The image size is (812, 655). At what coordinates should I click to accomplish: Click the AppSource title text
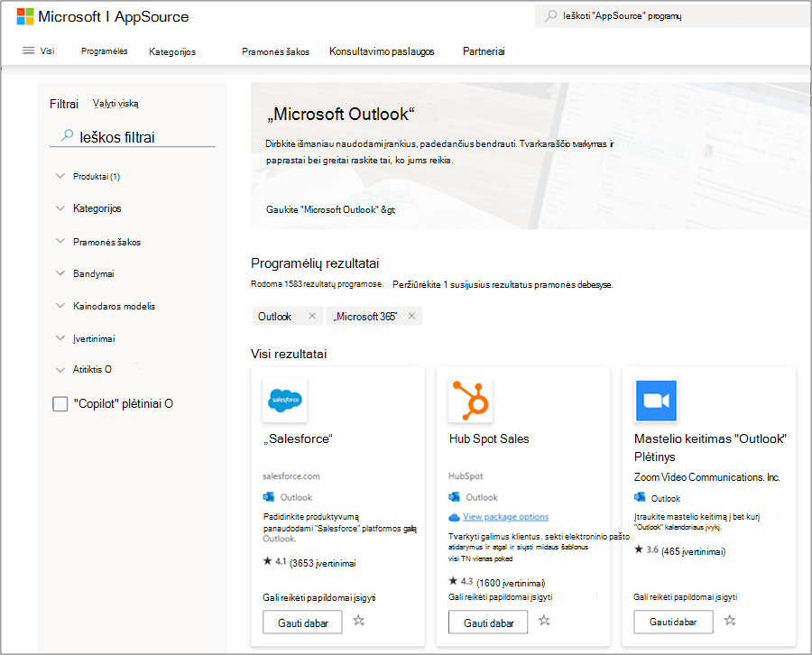click(152, 16)
